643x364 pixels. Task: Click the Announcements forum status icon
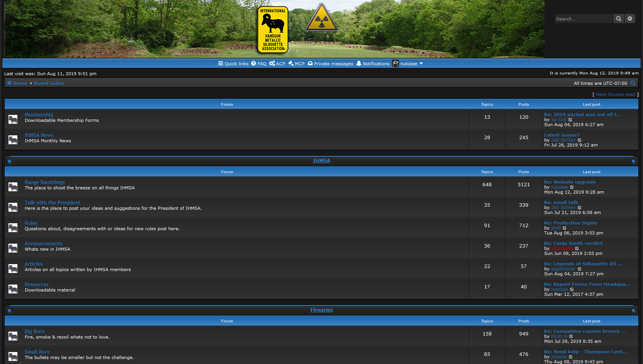click(x=13, y=248)
